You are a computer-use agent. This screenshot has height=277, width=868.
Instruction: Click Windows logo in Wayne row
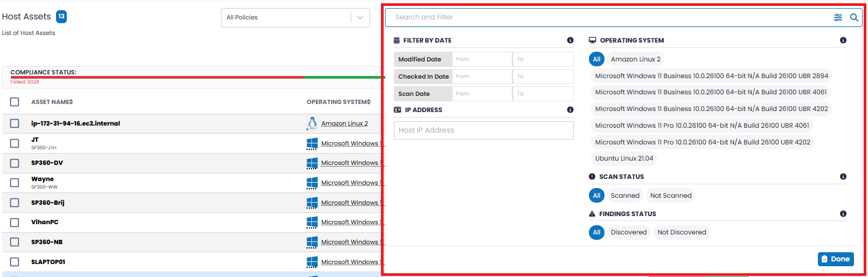pos(312,183)
